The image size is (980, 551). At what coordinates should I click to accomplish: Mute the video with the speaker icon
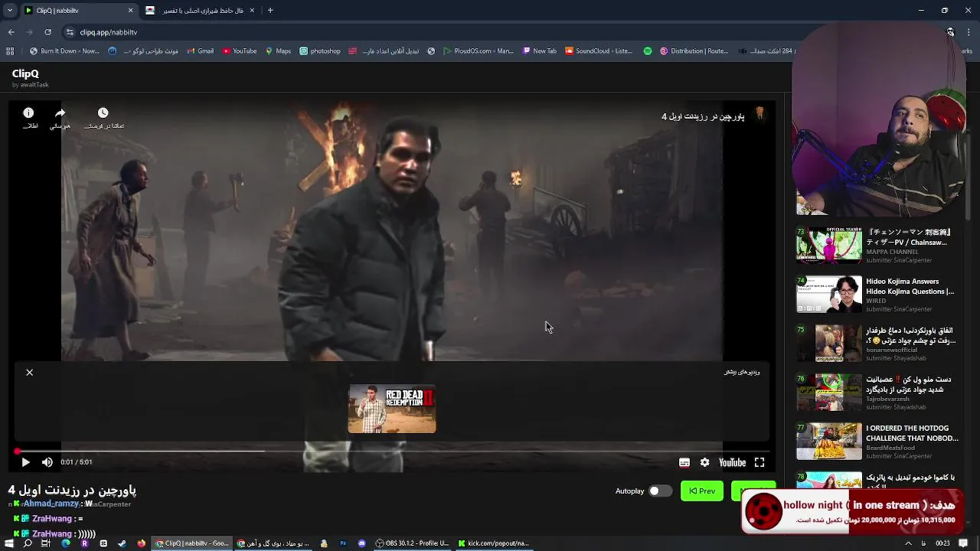click(x=47, y=462)
